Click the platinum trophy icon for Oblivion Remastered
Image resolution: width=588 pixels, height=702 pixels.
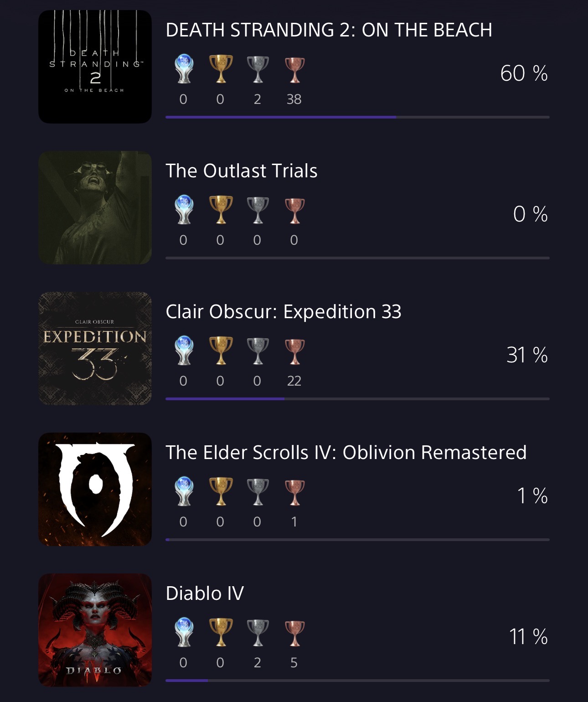184,492
